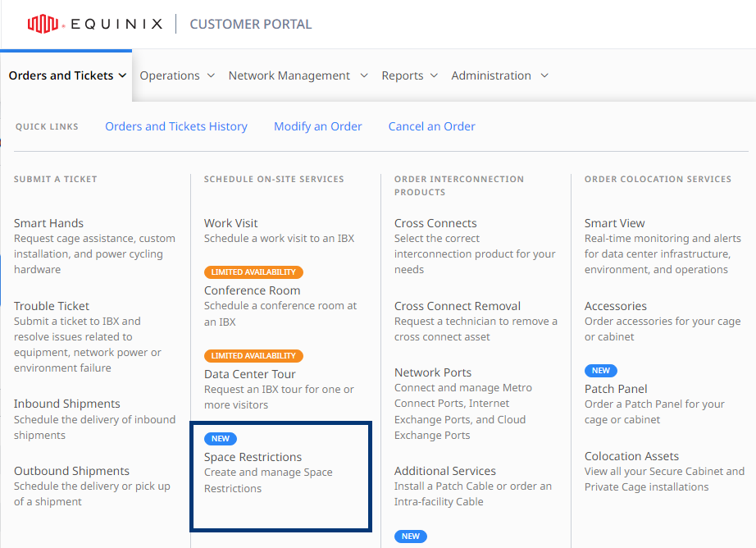Click the Equinix logo

pyautogui.click(x=95, y=24)
